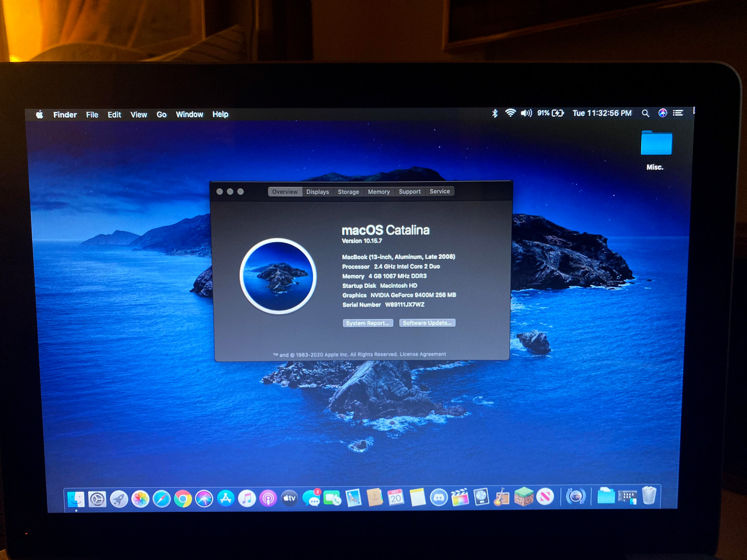
Task: Switch to the Storage tab
Action: click(349, 192)
